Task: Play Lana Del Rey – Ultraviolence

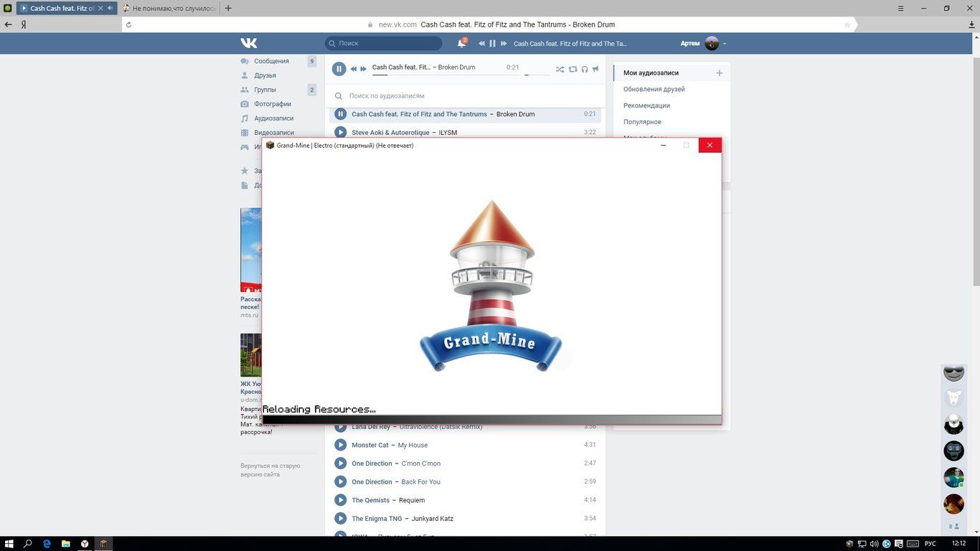Action: [341, 428]
